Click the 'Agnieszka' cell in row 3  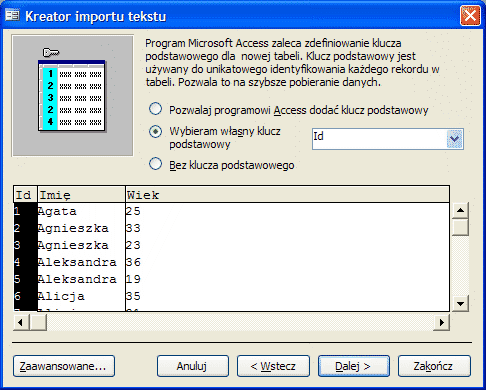(81, 245)
